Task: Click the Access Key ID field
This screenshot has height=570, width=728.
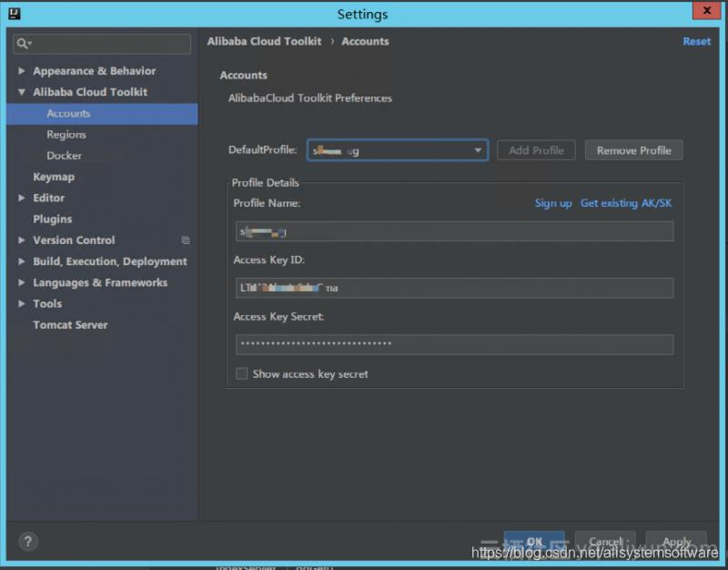Action: pyautogui.click(x=454, y=288)
